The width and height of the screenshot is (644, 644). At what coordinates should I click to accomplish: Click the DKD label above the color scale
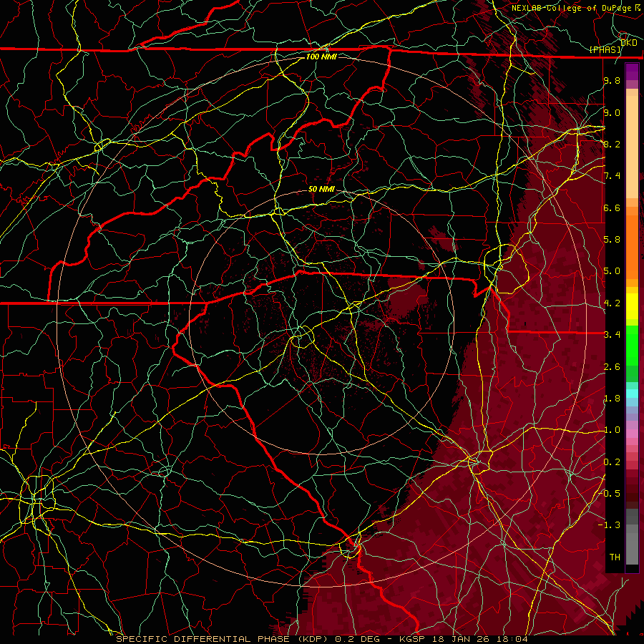pos(629,43)
